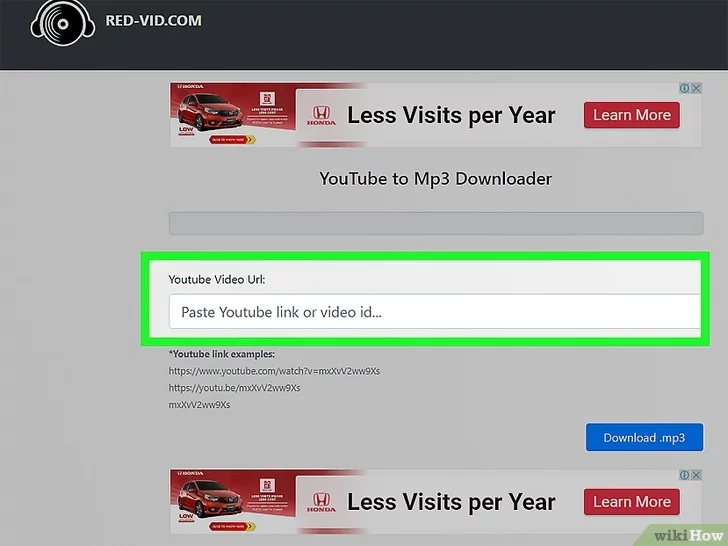The width and height of the screenshot is (728, 546).
Task: Click bottom ad 'Less Visits per Year' text
Action: [x=451, y=502]
